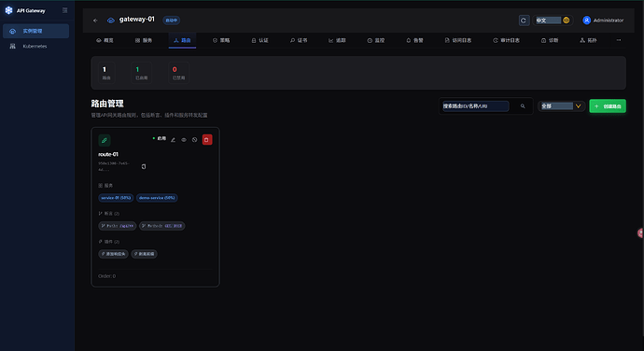Switch to the 告警 tab
644x351 pixels.
(414, 40)
